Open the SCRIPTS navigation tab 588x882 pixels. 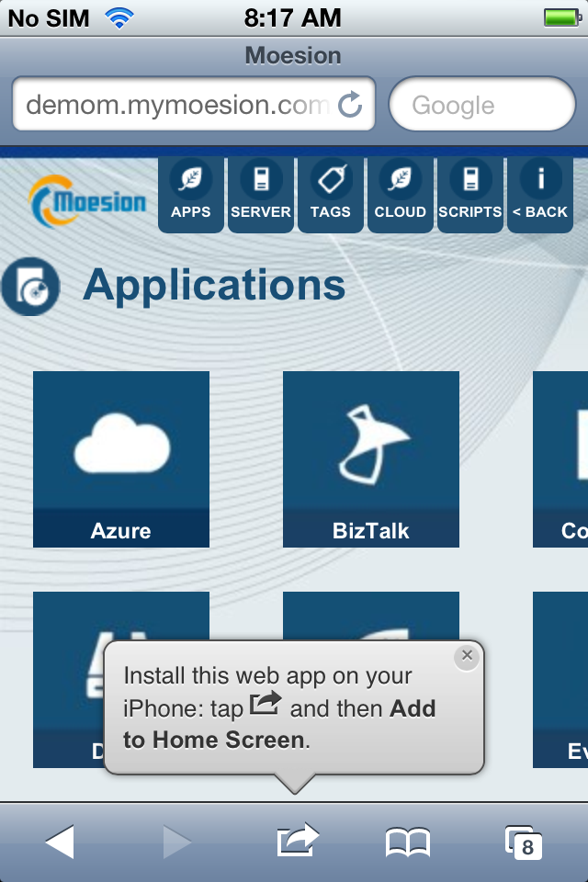pos(469,195)
